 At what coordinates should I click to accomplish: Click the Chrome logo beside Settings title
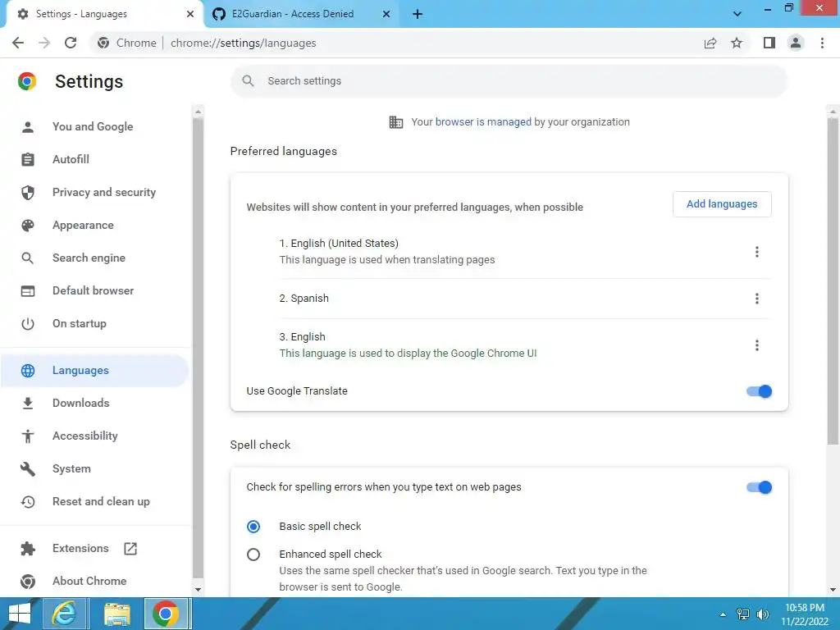click(27, 81)
